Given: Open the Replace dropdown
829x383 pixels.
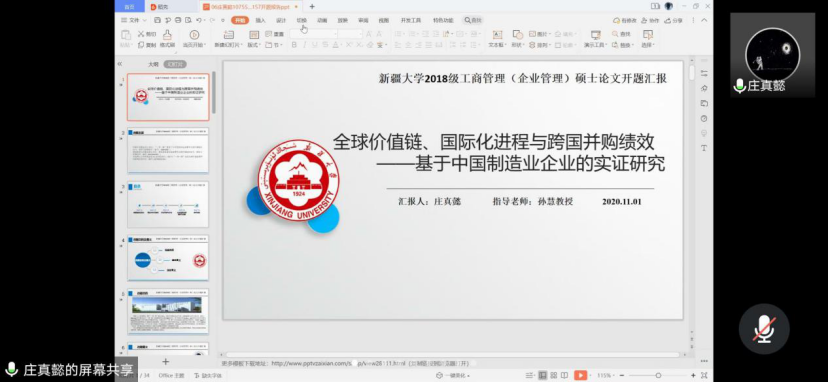Looking at the screenshot, I should coord(623,45).
